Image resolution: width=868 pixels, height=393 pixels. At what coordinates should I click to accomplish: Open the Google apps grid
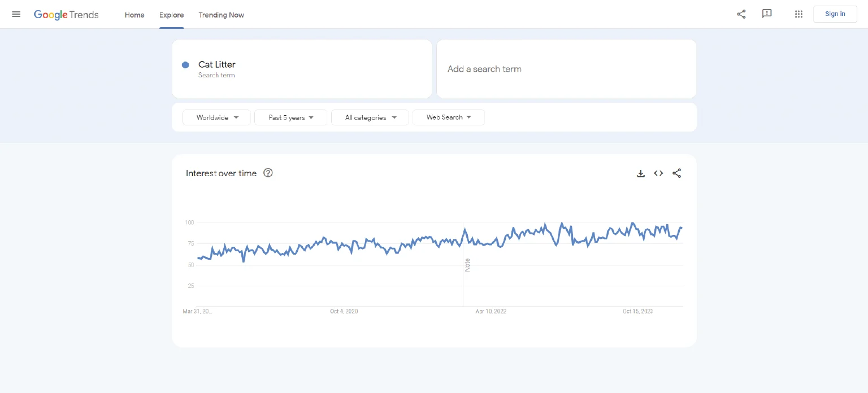(x=798, y=14)
